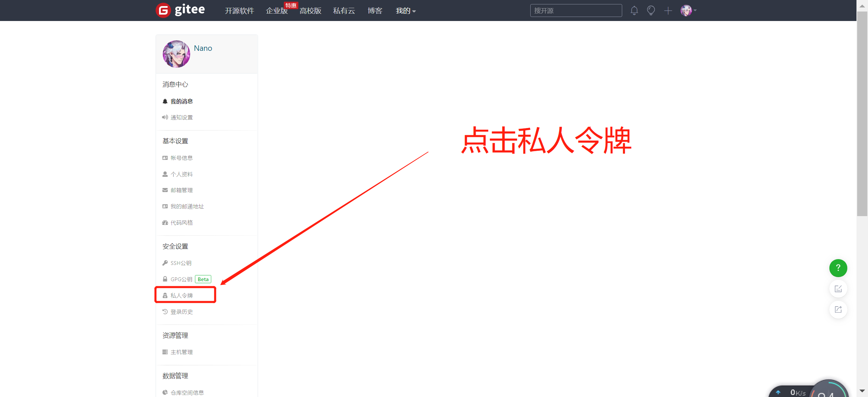This screenshot has width=868, height=397.
Task: Click the 搜开源 search field
Action: coord(576,11)
